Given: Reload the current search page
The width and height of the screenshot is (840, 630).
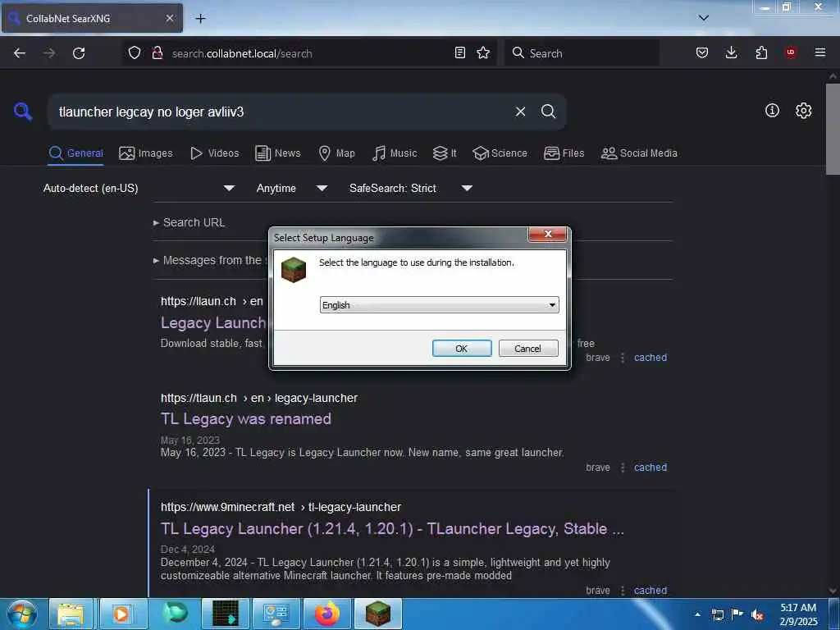Looking at the screenshot, I should [x=79, y=53].
